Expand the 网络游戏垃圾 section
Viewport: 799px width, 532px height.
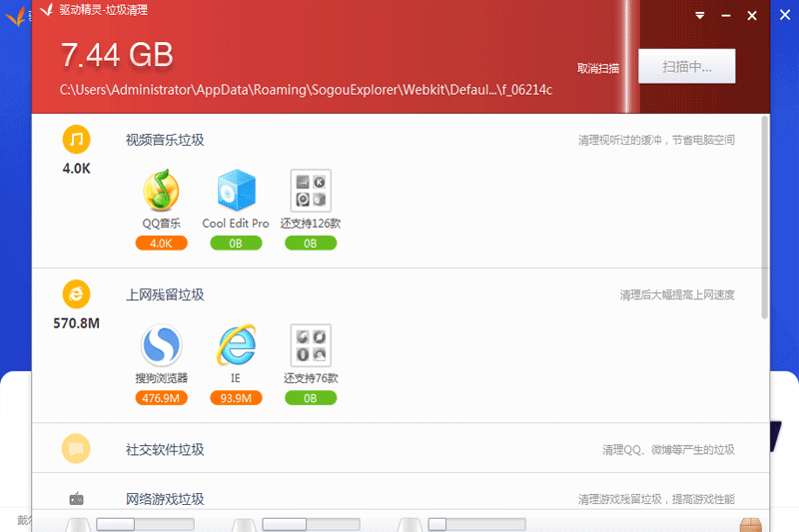(x=165, y=498)
